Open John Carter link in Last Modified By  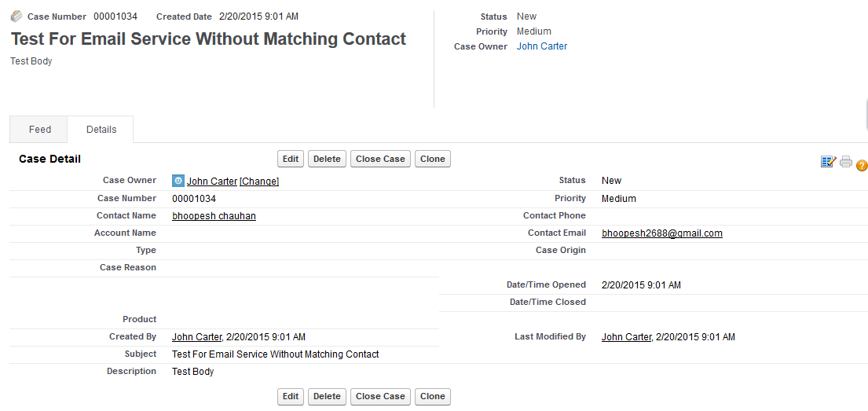click(x=626, y=337)
